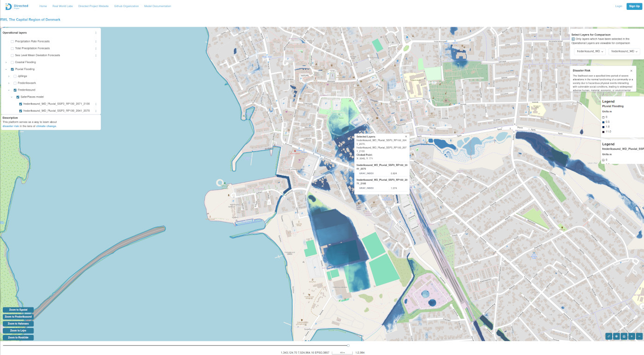This screenshot has width=644, height=355.
Task: Go to Model Documentation nav item
Action: tap(157, 6)
